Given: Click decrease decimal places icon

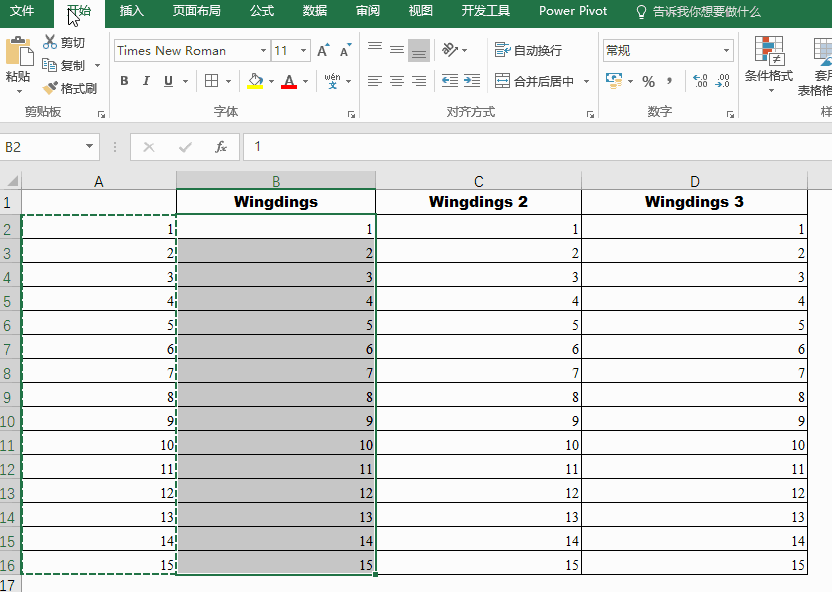Looking at the screenshot, I should (x=723, y=81).
